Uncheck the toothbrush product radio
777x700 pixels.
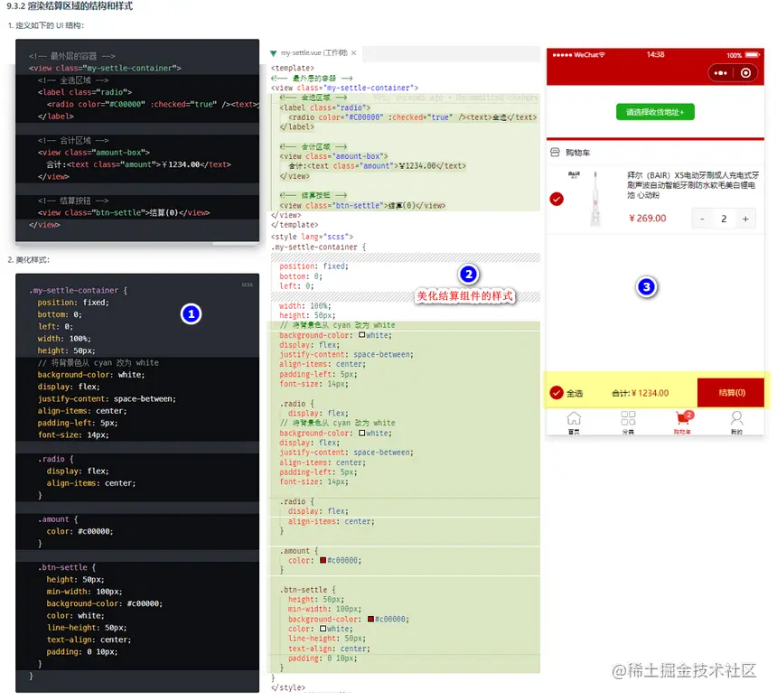[557, 199]
